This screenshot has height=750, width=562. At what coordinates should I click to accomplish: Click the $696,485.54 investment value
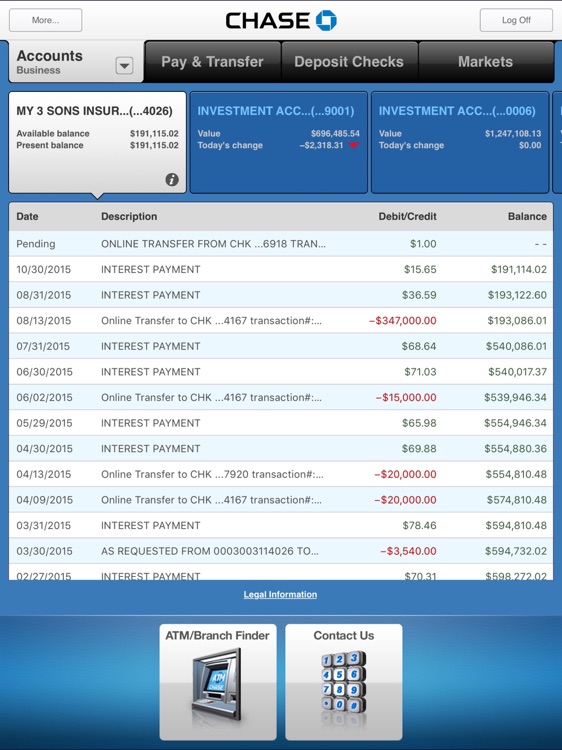coord(335,133)
